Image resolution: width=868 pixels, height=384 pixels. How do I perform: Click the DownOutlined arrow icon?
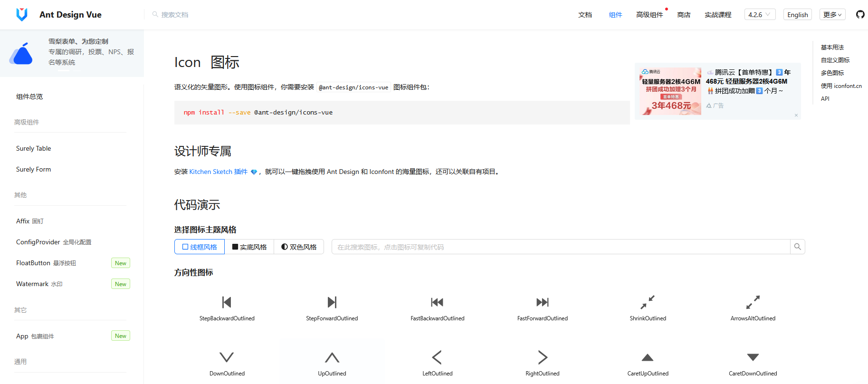[x=227, y=358]
